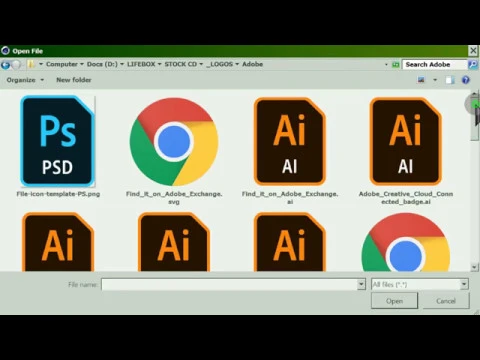Select the second Ai file in second row
Screen dimensions: 480x360
[x=174, y=242]
